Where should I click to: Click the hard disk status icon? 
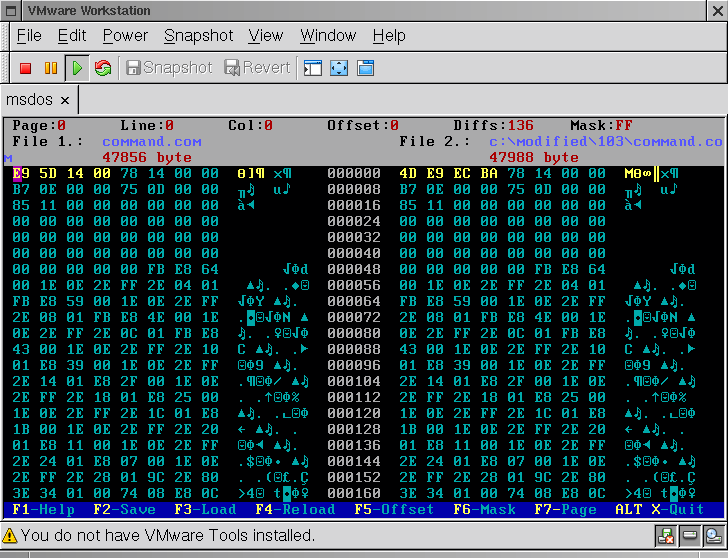pyautogui.click(x=690, y=536)
